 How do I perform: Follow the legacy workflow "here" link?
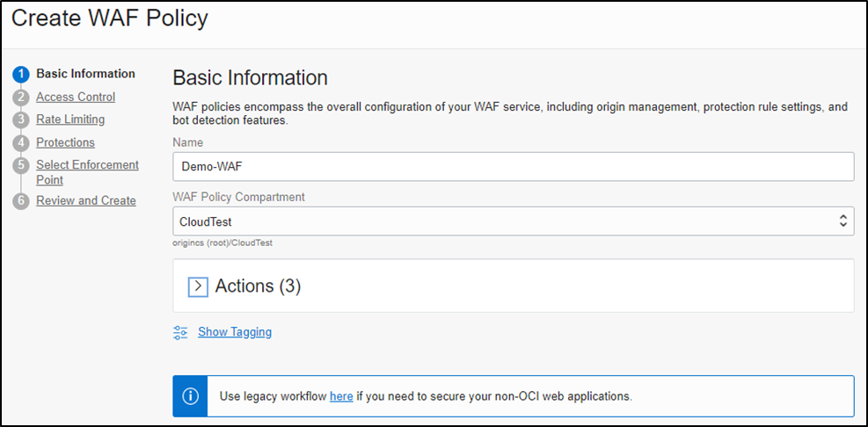[x=341, y=396]
